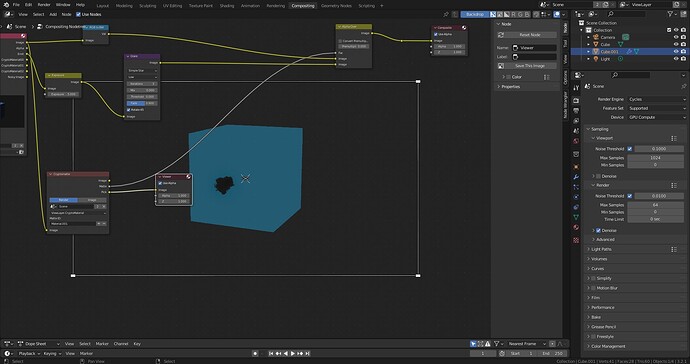The height and width of the screenshot is (364, 690).
Task: Open the Output properties tab icon
Action: pyautogui.click(x=576, y=111)
